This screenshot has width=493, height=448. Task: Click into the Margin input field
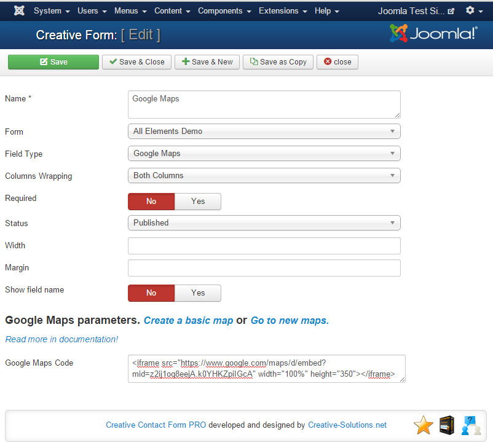tap(264, 268)
